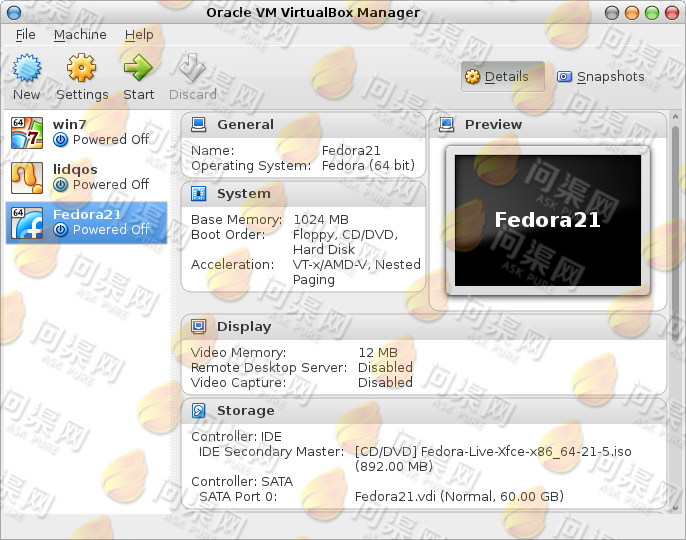Click the Controller: SATA label
This screenshot has width=686, height=540.
coord(242,482)
